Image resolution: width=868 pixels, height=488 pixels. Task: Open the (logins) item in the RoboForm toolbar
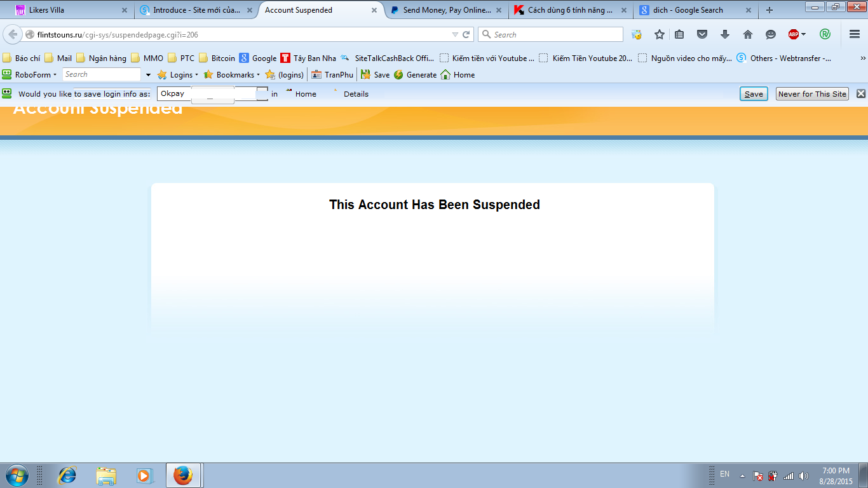(285, 74)
